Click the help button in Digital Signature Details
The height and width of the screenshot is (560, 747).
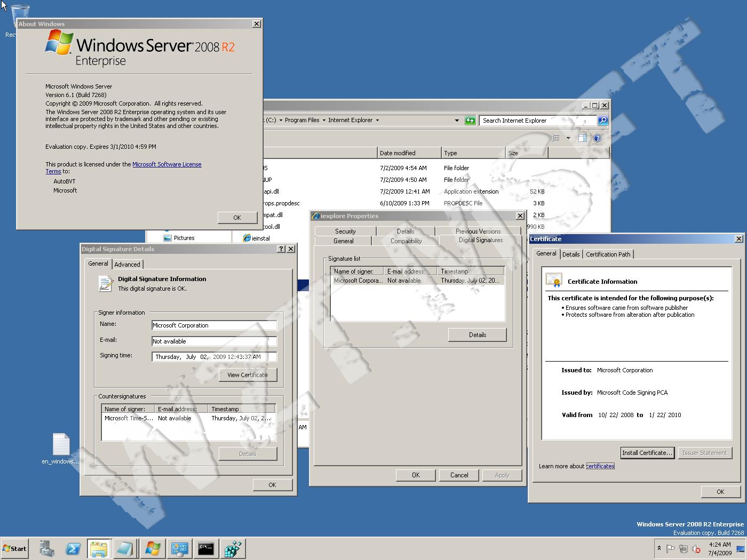(282, 249)
